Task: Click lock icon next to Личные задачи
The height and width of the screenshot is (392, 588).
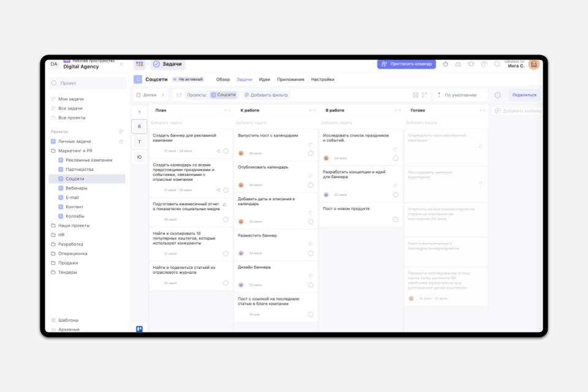Action: (121, 141)
